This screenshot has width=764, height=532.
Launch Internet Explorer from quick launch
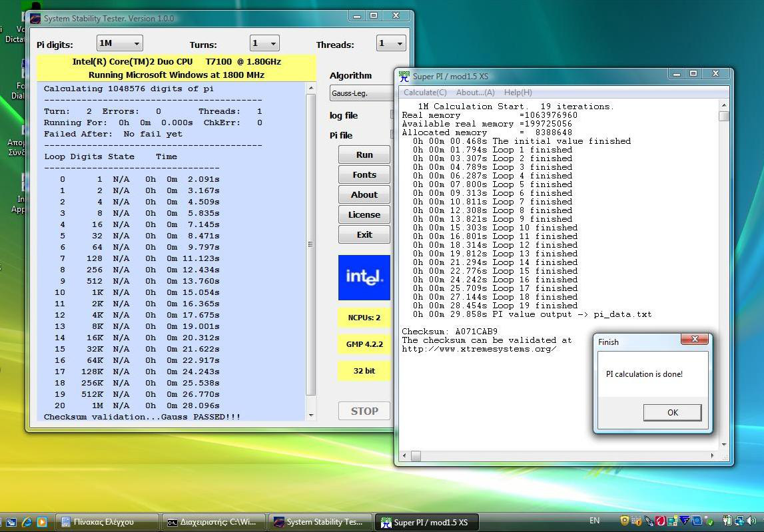(27, 522)
